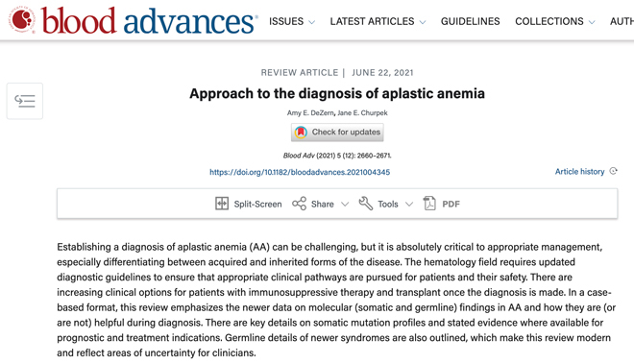634x364 pixels.
Task: Expand the Share options chevron
Action: pyautogui.click(x=345, y=205)
